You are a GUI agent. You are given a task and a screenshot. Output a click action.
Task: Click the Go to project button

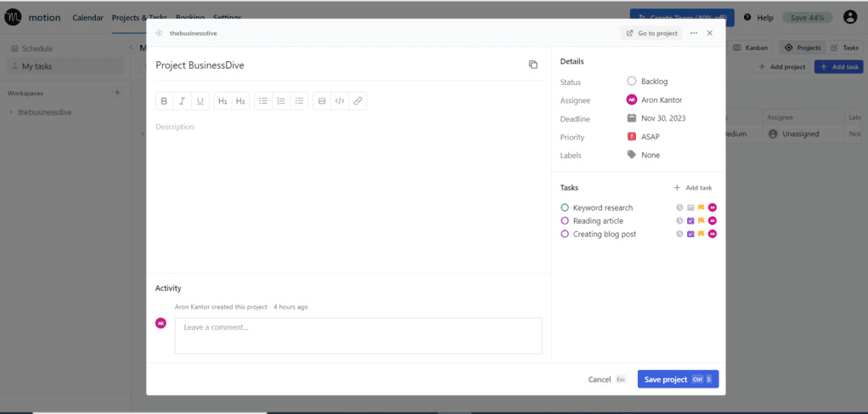(x=651, y=33)
